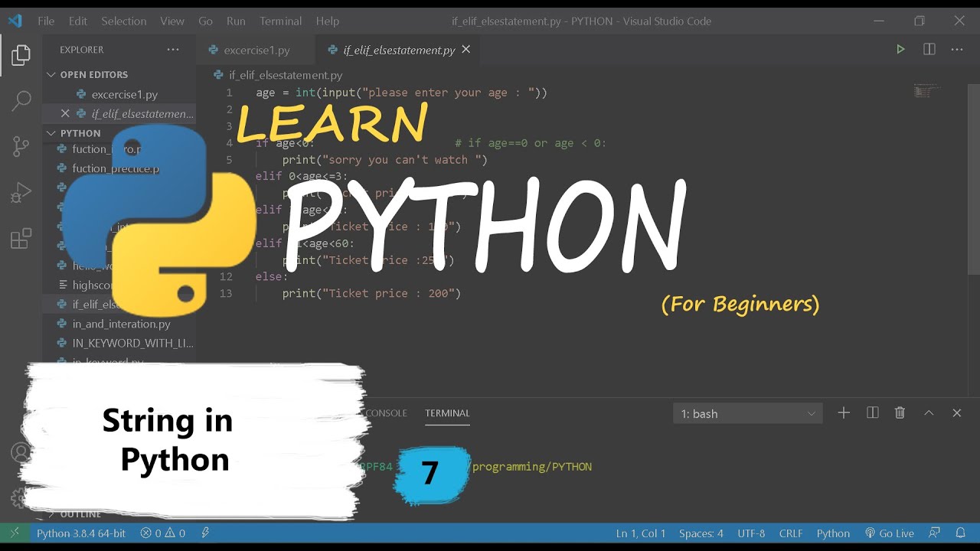Open the feedback icon in status bar

(934, 533)
